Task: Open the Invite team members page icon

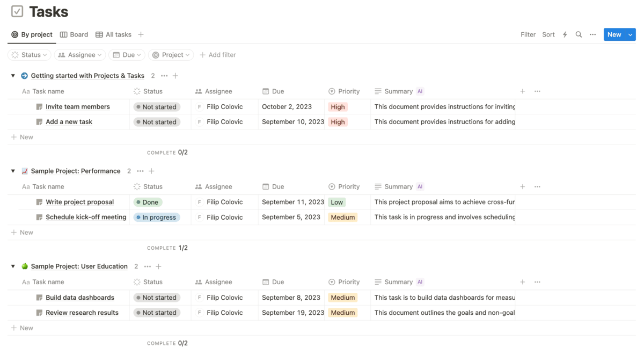Action: tap(39, 107)
